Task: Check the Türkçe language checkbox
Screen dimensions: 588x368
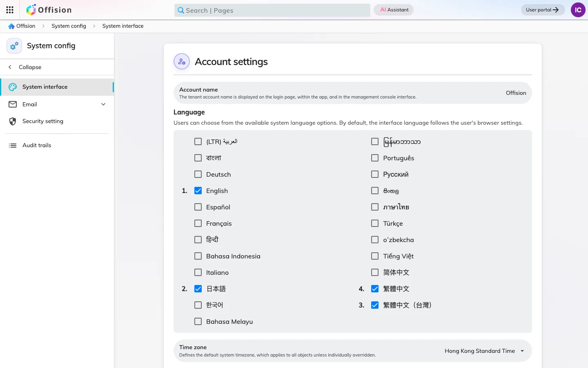Action: 375,223
